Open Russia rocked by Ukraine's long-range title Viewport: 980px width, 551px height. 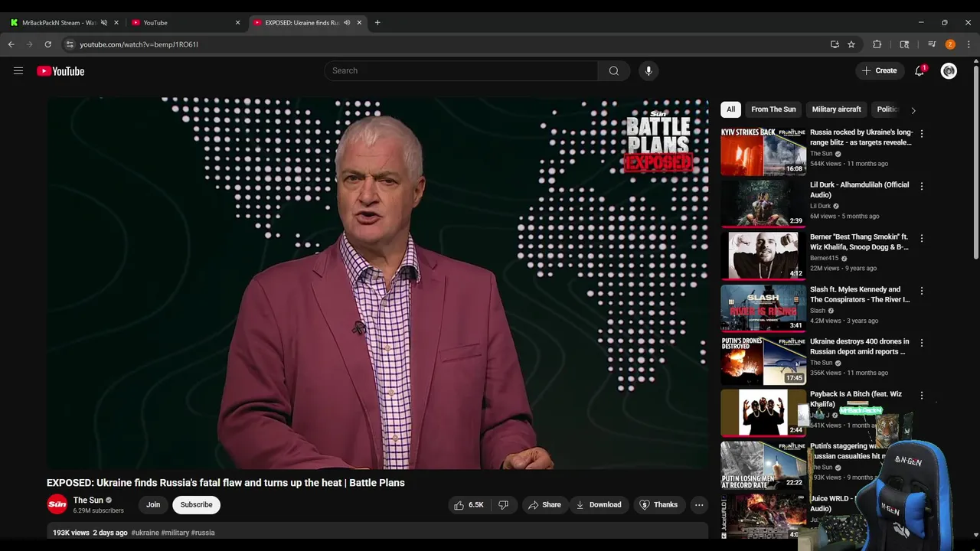(x=861, y=137)
